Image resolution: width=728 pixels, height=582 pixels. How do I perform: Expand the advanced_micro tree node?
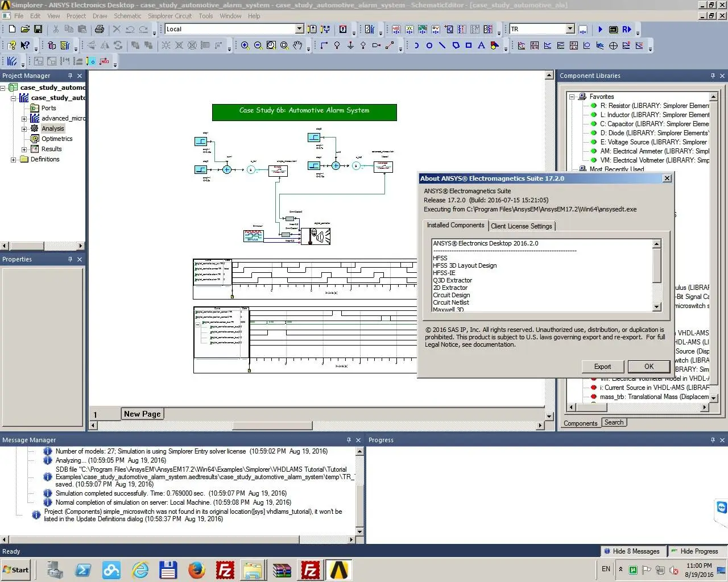pyautogui.click(x=24, y=118)
